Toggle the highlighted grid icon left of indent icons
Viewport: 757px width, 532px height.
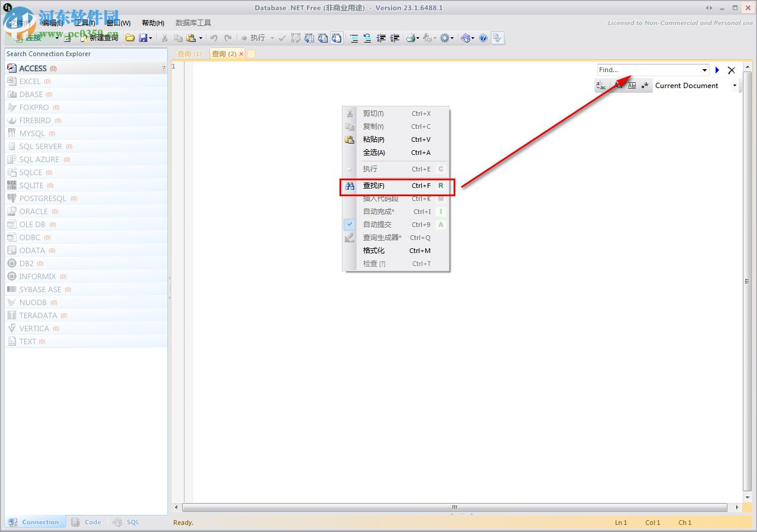click(x=337, y=38)
